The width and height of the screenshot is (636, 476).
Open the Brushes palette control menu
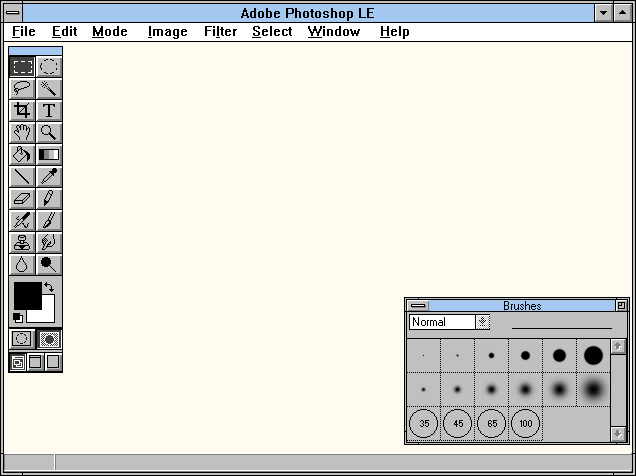(418, 306)
